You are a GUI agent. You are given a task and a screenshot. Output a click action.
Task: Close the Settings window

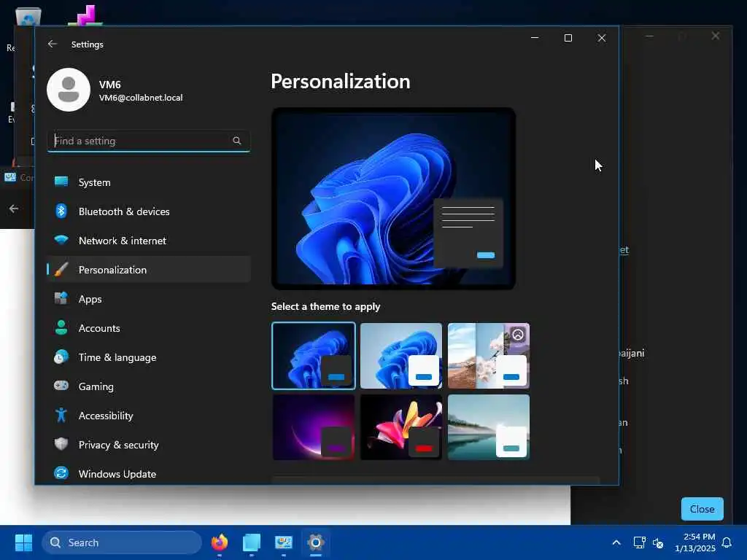tap(602, 38)
